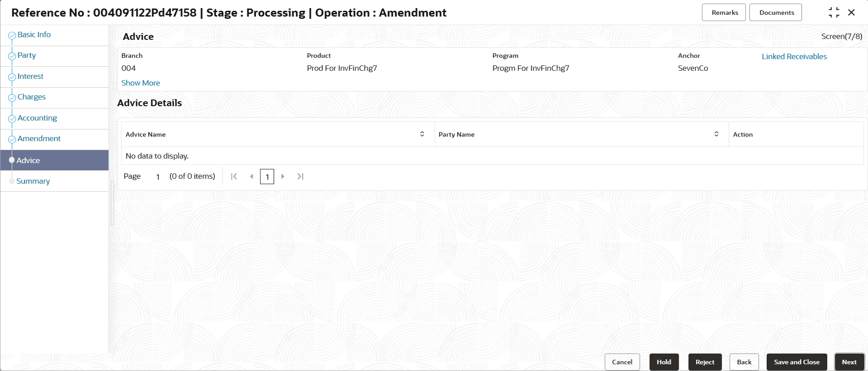The image size is (868, 371).
Task: Click the Anchor value SevenCo
Action: [x=693, y=68]
